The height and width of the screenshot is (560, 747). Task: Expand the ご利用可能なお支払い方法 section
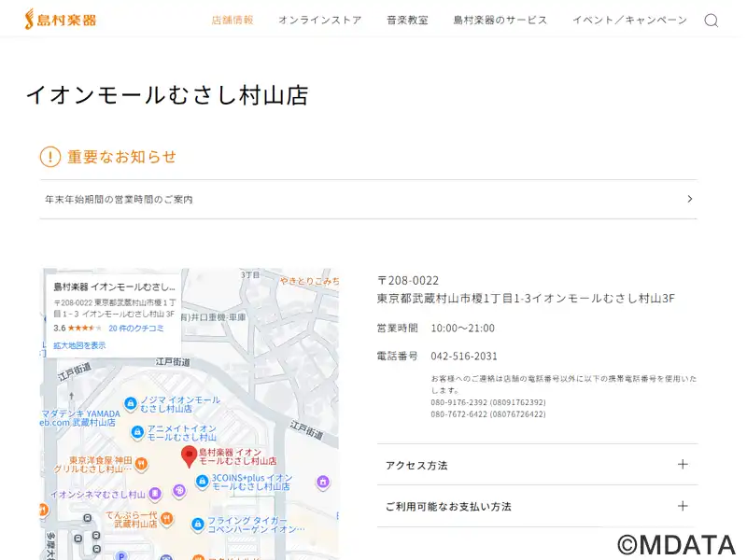682,506
